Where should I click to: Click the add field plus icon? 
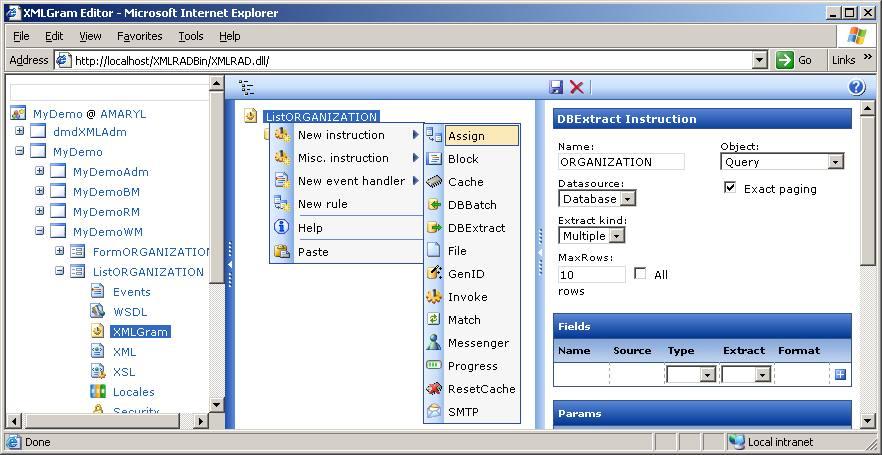[840, 375]
